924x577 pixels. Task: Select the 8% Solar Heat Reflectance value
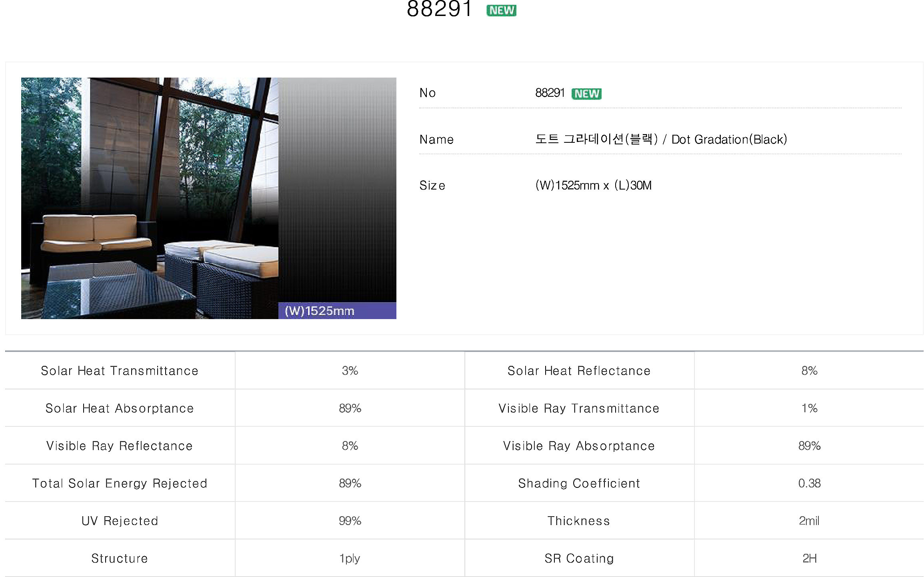click(809, 371)
